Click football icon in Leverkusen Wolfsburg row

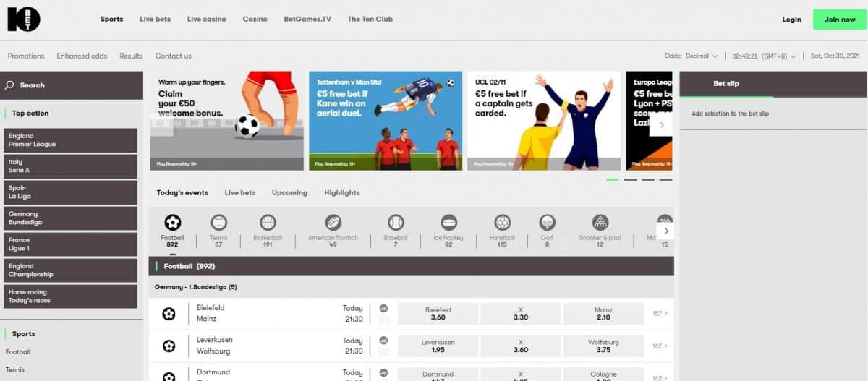[x=169, y=346]
